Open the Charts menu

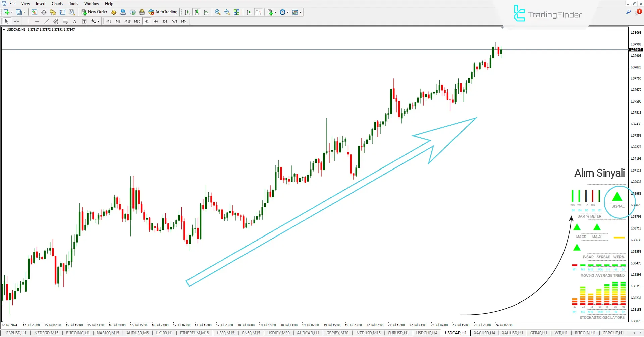57,4
